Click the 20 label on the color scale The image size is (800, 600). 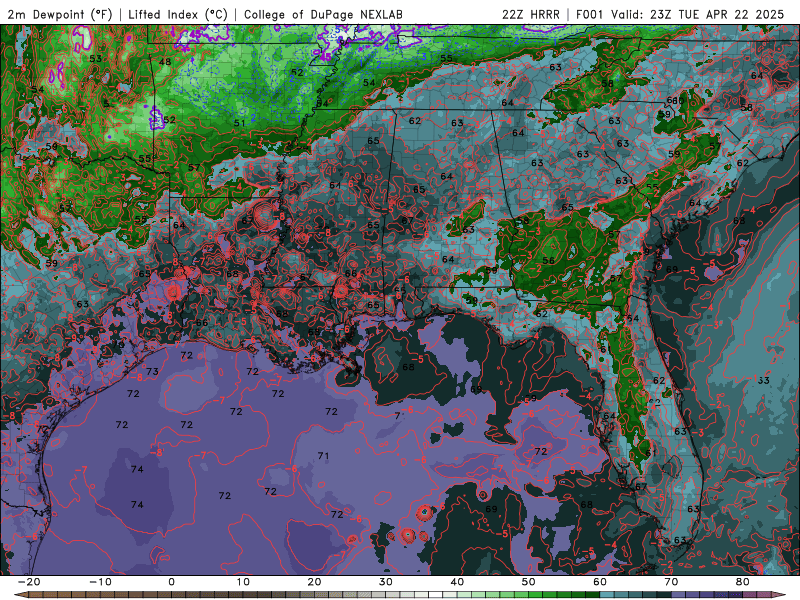pyautogui.click(x=314, y=582)
